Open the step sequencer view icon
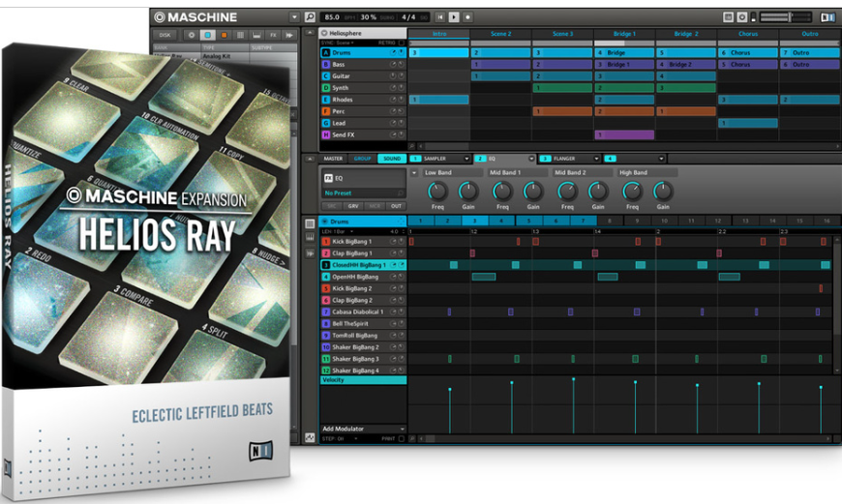The image size is (842, 504). point(310,223)
